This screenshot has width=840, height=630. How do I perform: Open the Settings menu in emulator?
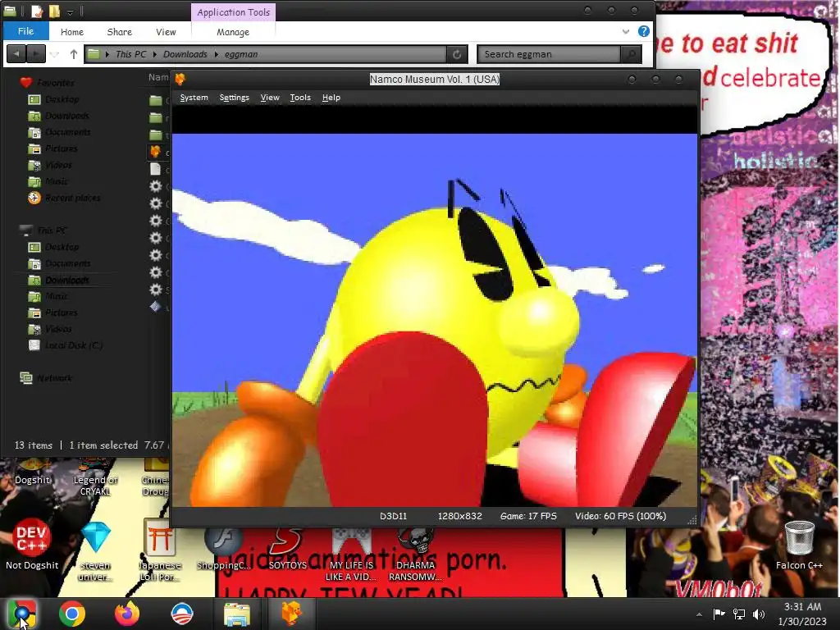tap(234, 98)
